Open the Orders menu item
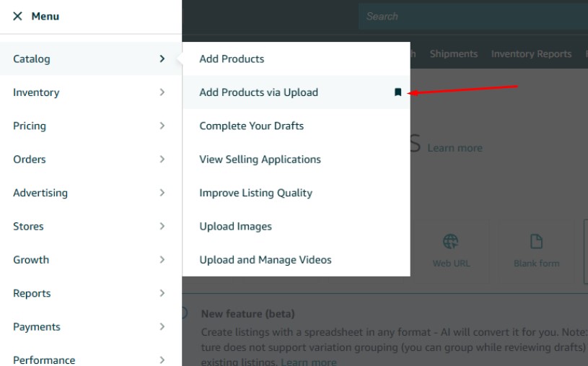The image size is (588, 366). (x=91, y=159)
